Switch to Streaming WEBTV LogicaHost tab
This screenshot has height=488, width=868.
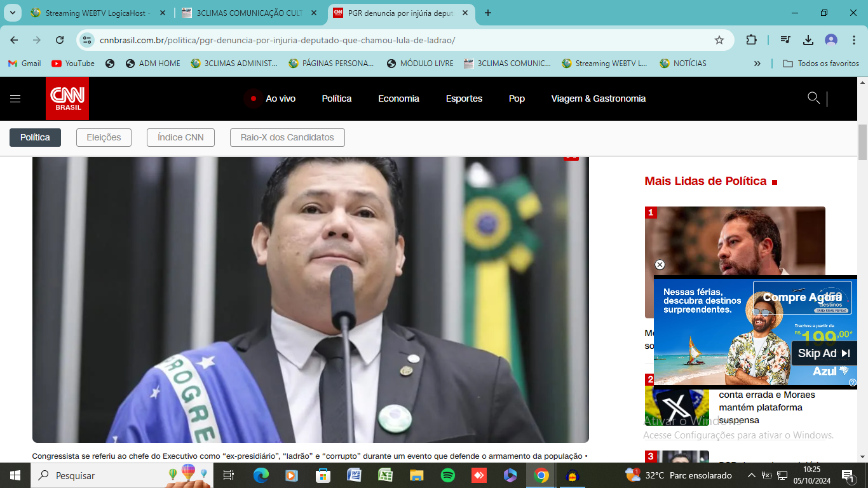click(x=98, y=13)
